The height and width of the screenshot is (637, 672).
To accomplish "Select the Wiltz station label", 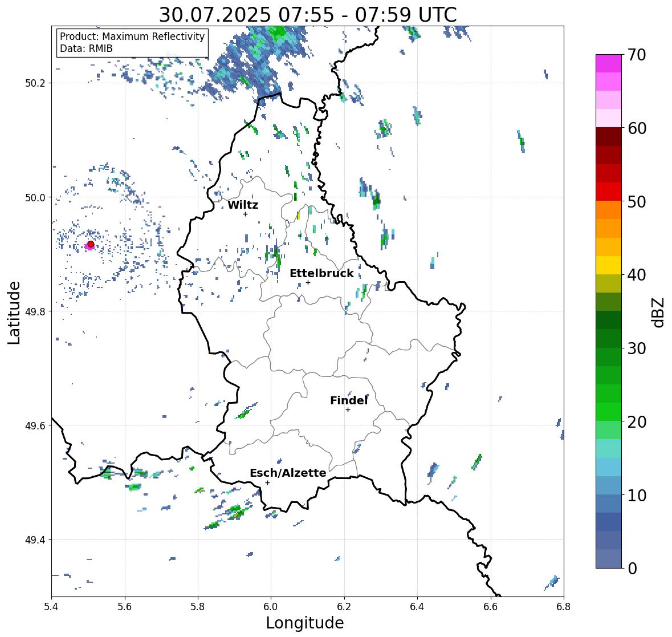I will pos(243,205).
